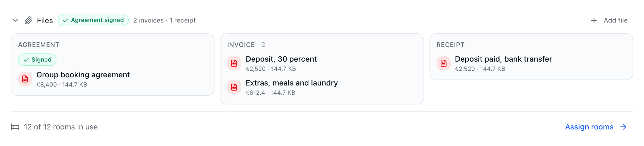
Task: Open the Group booking agreement file
Action: tap(83, 75)
